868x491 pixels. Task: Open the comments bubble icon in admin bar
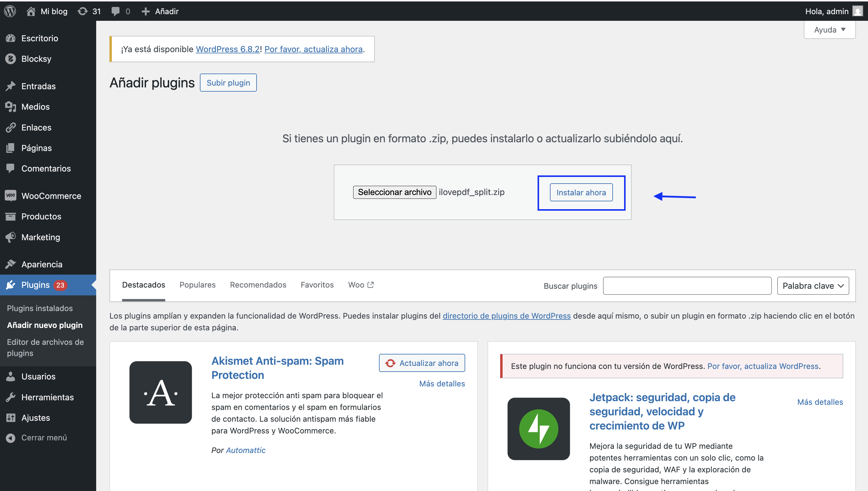(115, 11)
